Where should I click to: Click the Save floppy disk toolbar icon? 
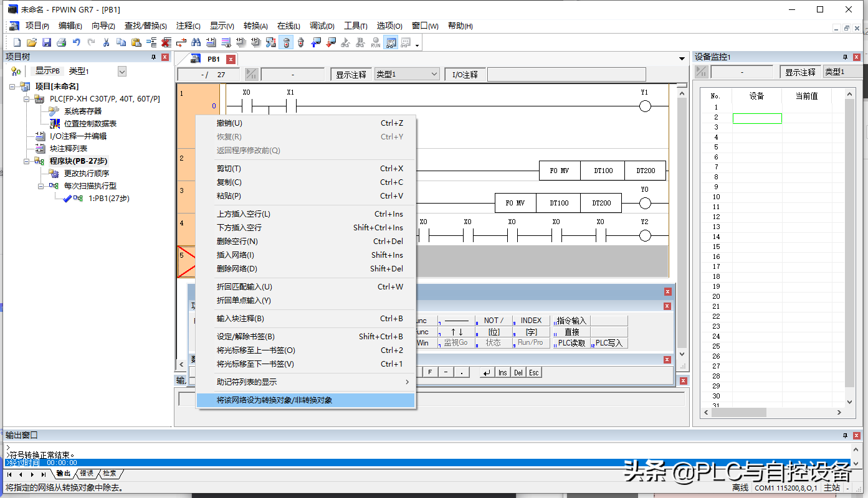coord(47,42)
